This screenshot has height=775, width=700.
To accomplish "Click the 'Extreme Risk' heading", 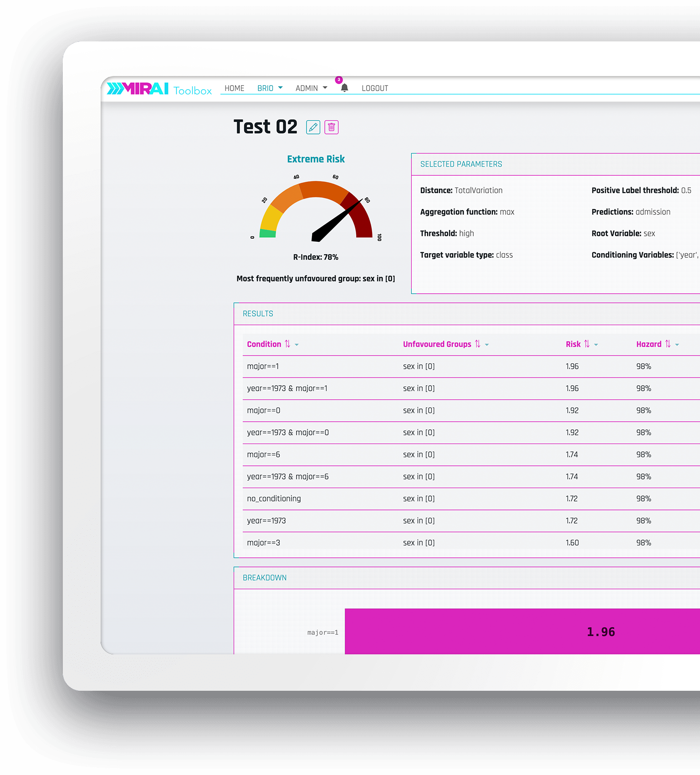I will [316, 159].
